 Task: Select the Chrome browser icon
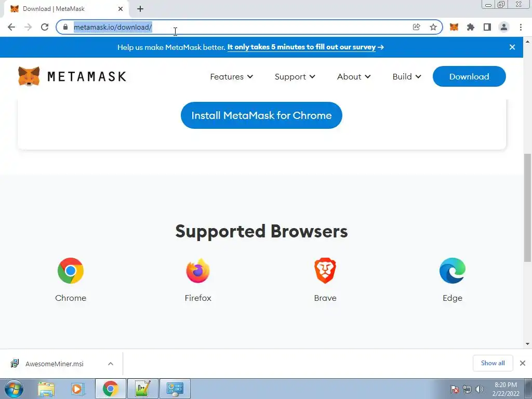coord(71,271)
